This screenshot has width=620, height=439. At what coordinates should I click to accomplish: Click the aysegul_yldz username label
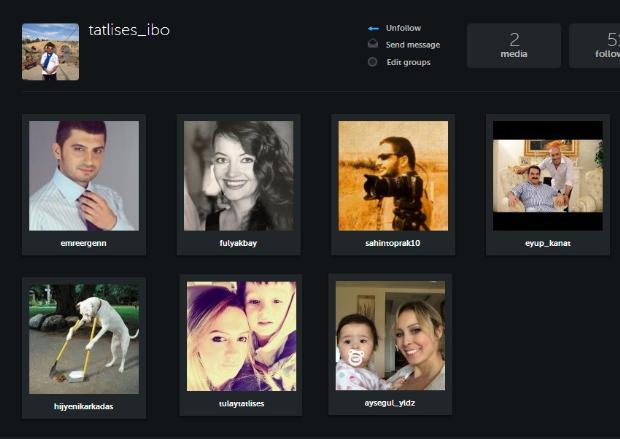coord(390,403)
